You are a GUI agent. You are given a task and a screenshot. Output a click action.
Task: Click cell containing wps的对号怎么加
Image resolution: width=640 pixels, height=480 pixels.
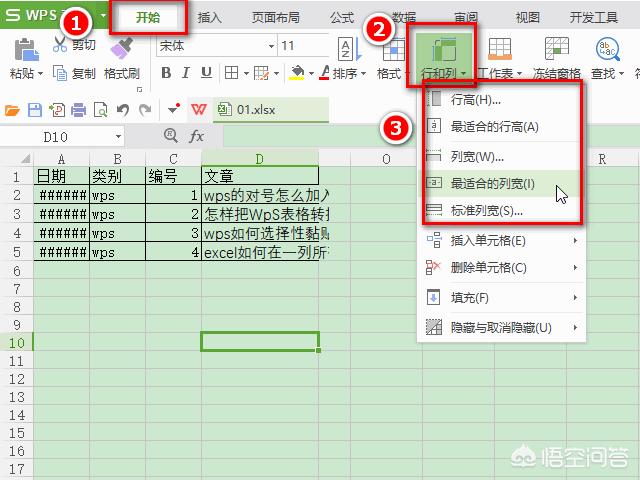[265, 195]
